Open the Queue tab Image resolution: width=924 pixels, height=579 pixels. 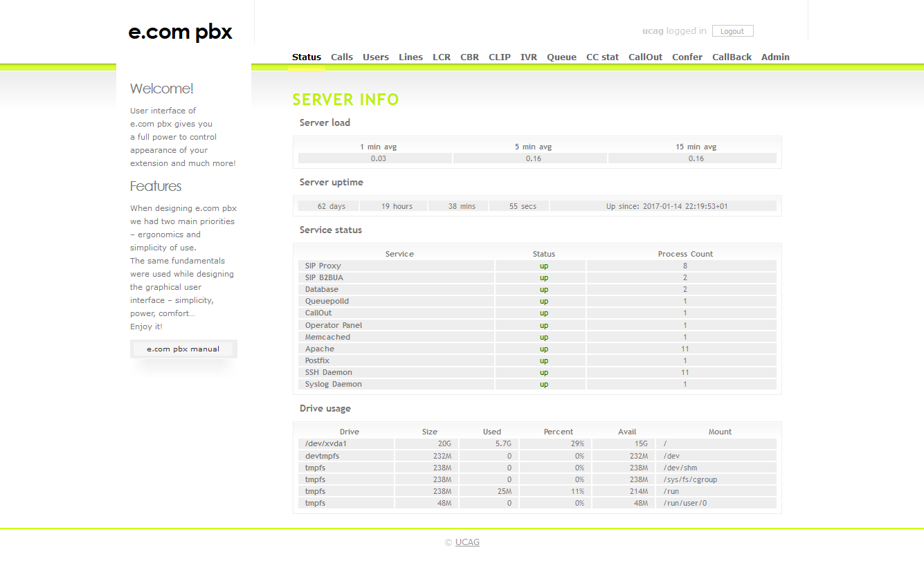pos(561,57)
